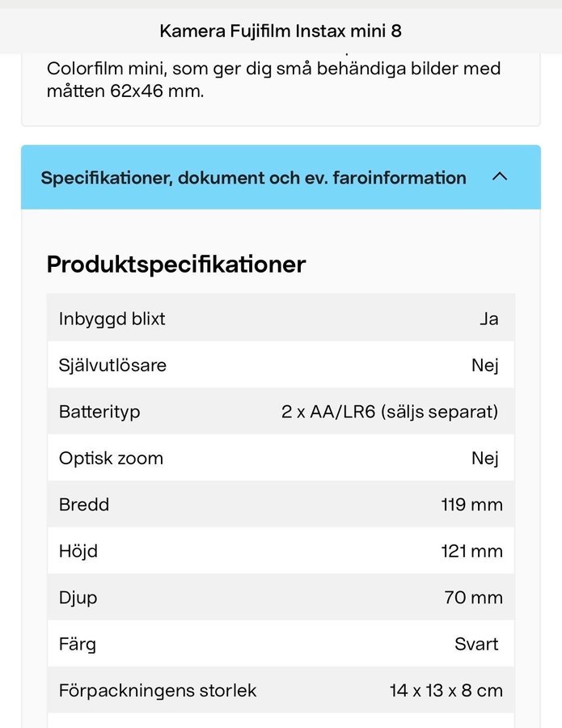Click the 2 x AA/LR6 battery value
Viewport: 562px width, 728px height.
(390, 412)
